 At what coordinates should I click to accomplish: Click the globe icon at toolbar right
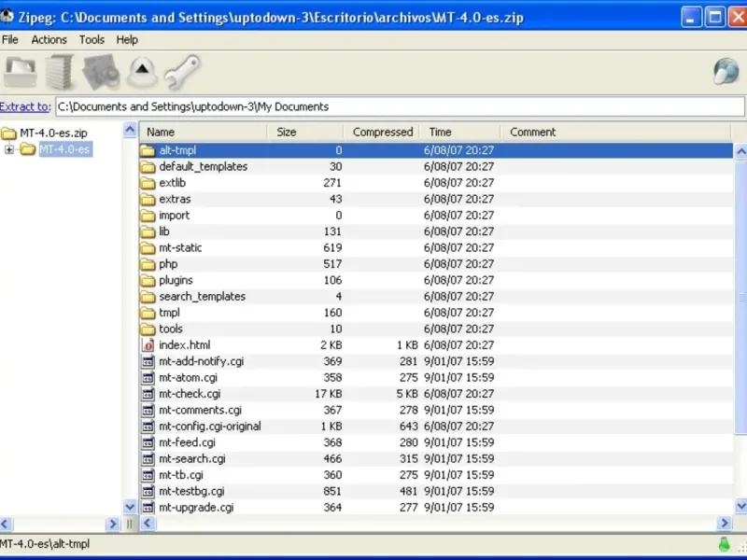[726, 71]
